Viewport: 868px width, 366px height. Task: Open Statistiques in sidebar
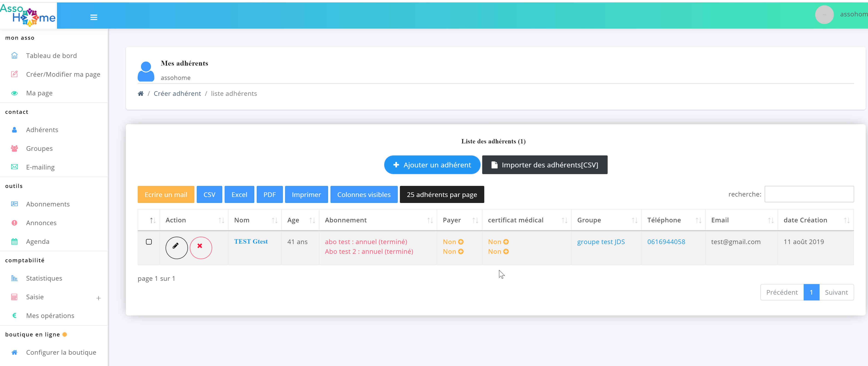44,278
